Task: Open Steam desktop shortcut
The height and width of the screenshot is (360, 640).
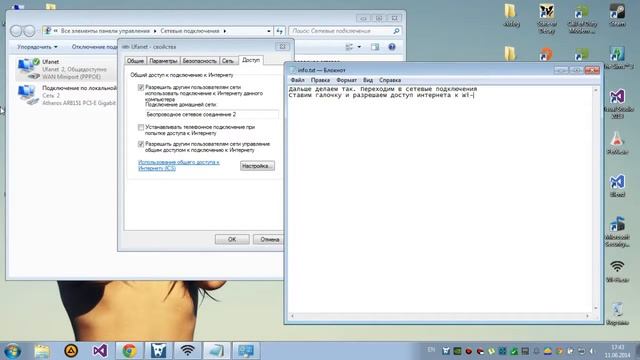Action: (x=617, y=15)
